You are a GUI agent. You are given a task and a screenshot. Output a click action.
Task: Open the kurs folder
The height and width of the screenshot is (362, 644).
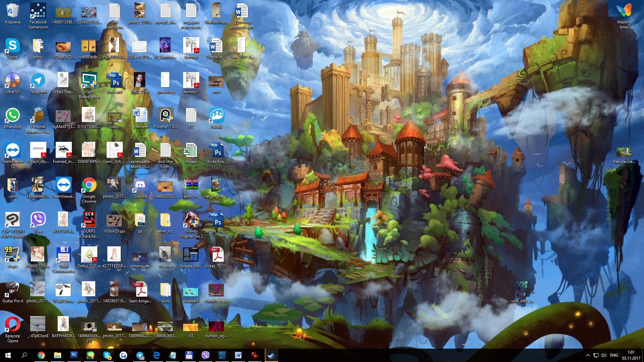(165, 293)
